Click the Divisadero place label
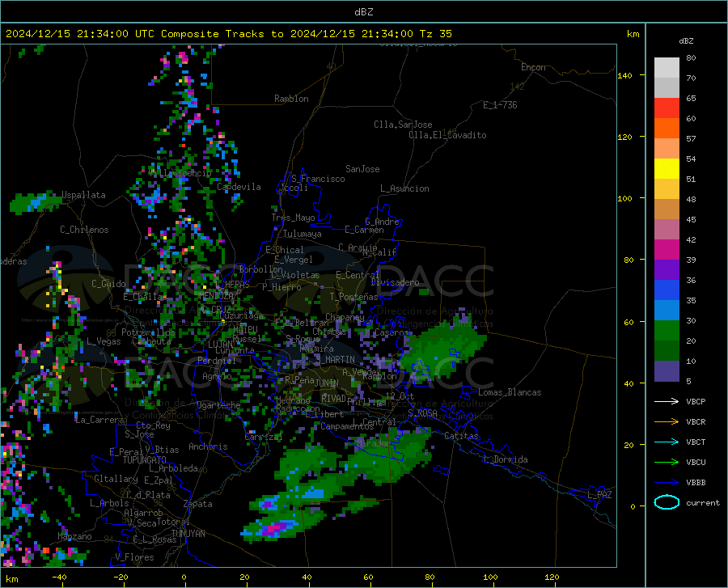The width and height of the screenshot is (728, 588). (395, 282)
